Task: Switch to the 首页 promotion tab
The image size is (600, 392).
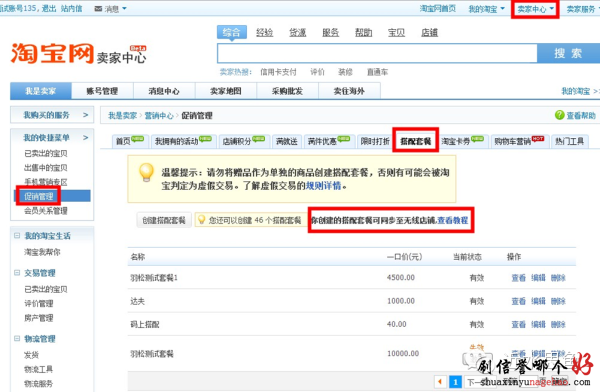Action: 130,141
